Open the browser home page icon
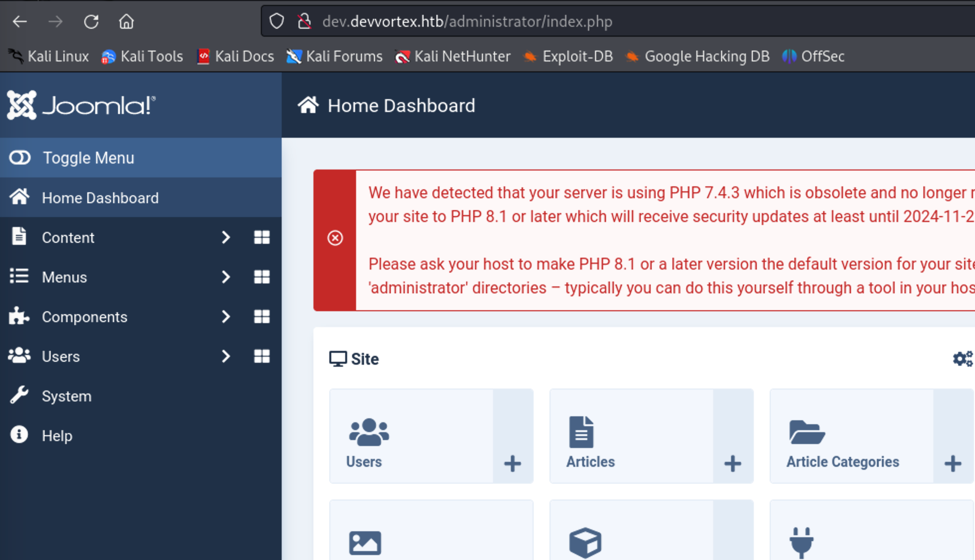Image resolution: width=975 pixels, height=560 pixels. (x=126, y=21)
